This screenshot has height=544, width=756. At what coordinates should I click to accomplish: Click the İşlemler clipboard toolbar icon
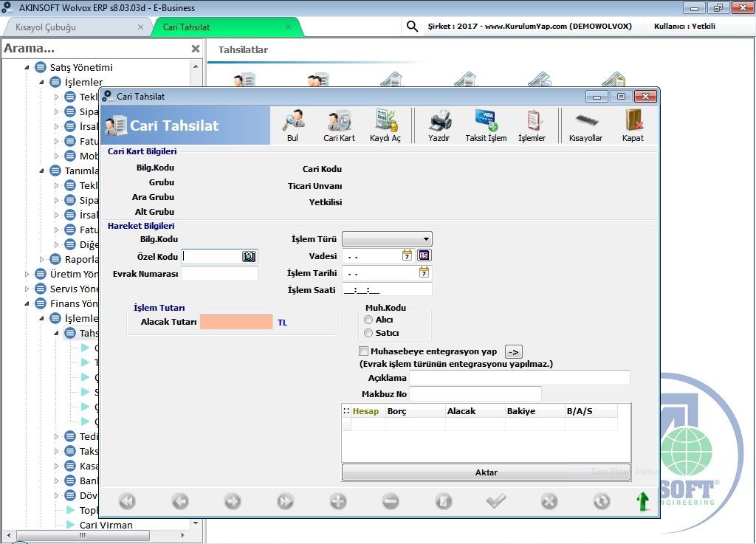point(532,125)
